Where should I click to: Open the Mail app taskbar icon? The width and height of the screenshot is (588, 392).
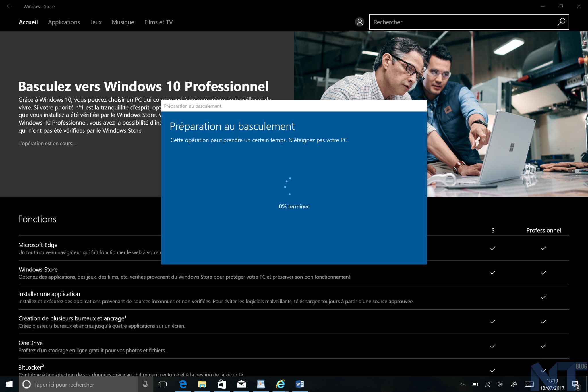tap(241, 384)
